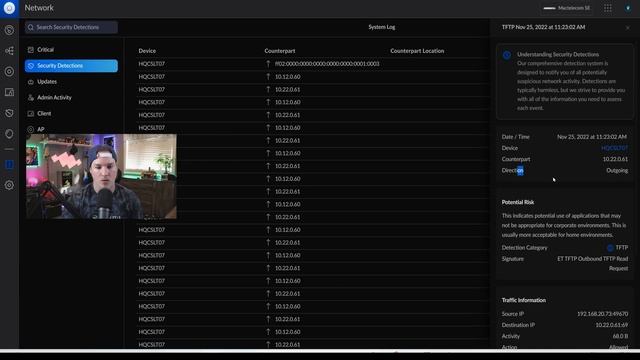Click the Outgoing direction value
Screen dimensions: 640x360
click(617, 171)
